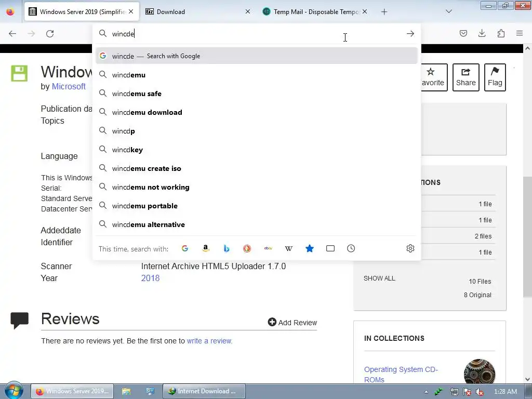Click the '2 files' download row
The width and height of the screenshot is (532, 399).
pyautogui.click(x=458, y=236)
